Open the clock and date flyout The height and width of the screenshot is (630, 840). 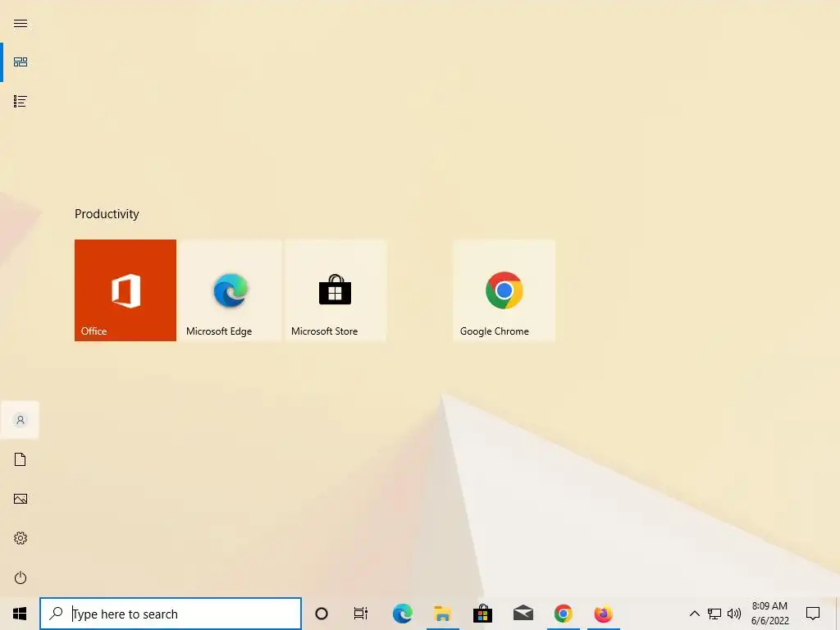pos(769,614)
